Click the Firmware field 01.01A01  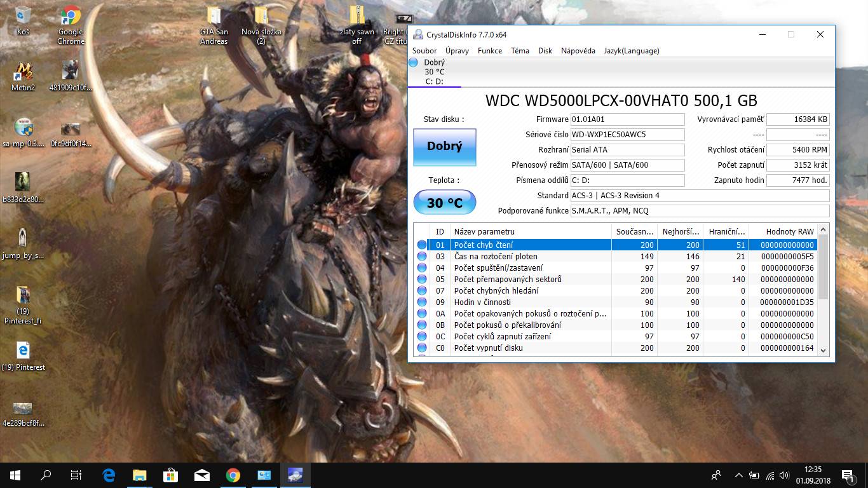pyautogui.click(x=627, y=119)
